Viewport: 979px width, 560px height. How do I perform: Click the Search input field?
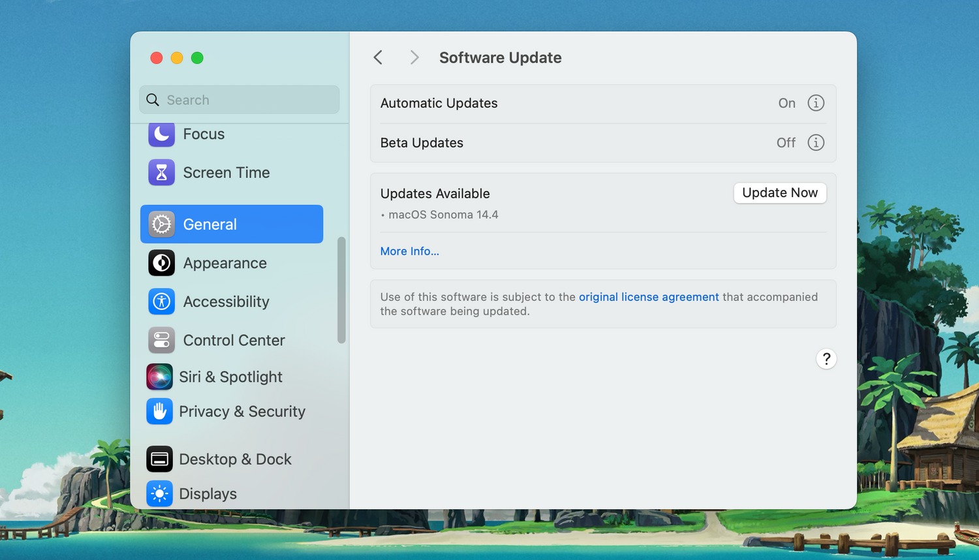click(240, 100)
